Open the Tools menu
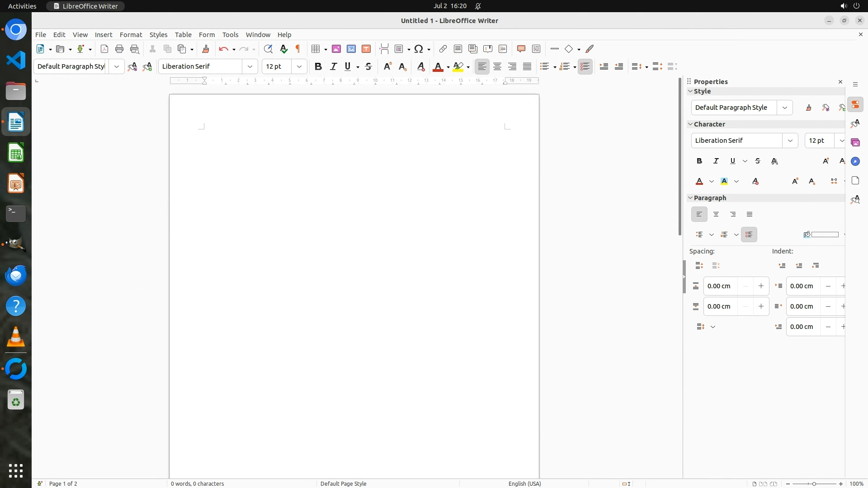The image size is (868, 488). [x=230, y=34]
